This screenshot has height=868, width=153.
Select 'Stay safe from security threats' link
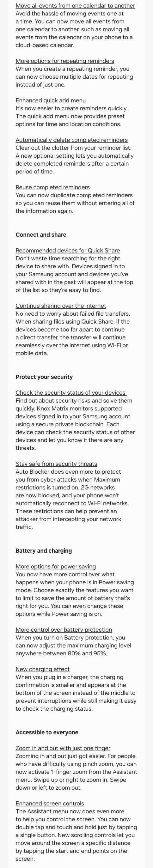(x=56, y=464)
